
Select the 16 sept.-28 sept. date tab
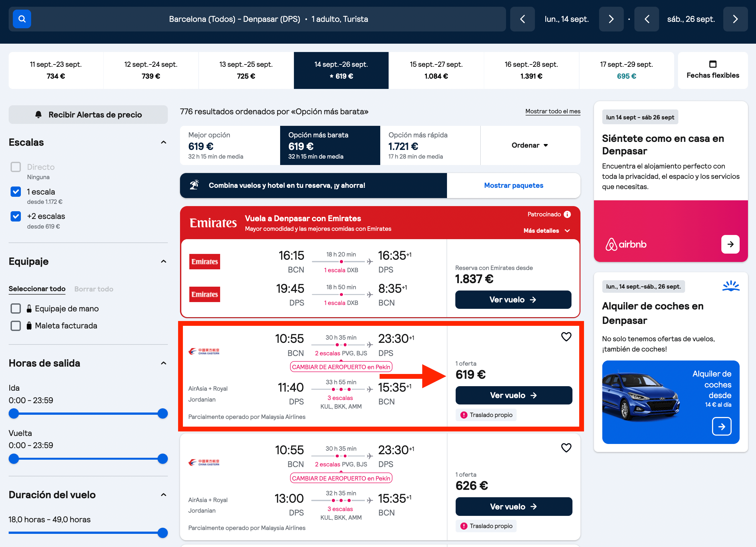click(531, 70)
